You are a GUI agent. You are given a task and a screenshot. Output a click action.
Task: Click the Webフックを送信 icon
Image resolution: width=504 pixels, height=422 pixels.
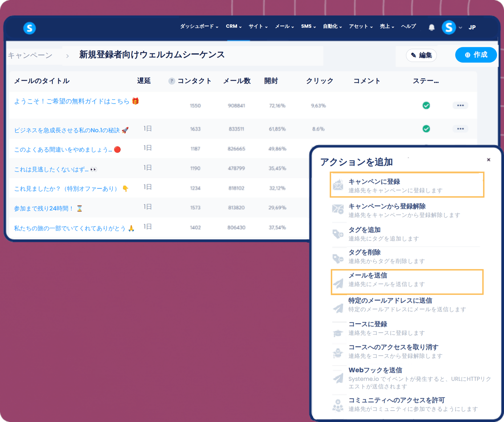click(x=338, y=378)
